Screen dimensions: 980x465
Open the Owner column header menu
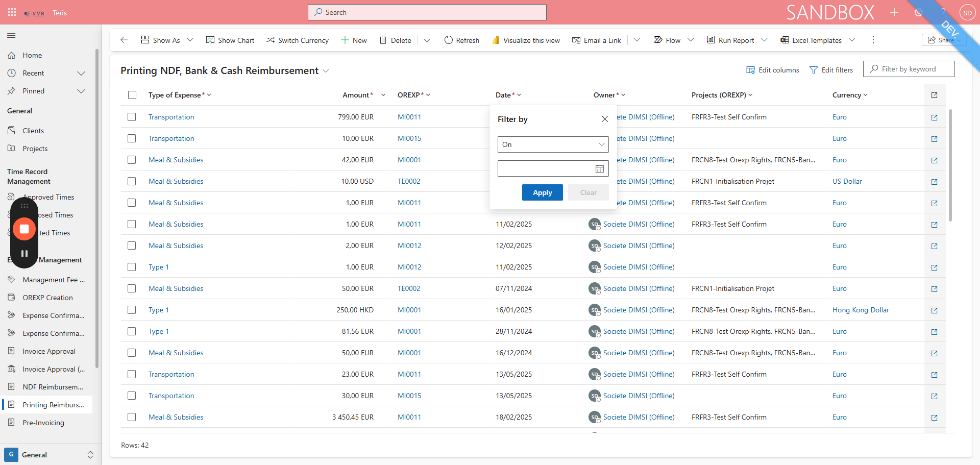(x=609, y=95)
